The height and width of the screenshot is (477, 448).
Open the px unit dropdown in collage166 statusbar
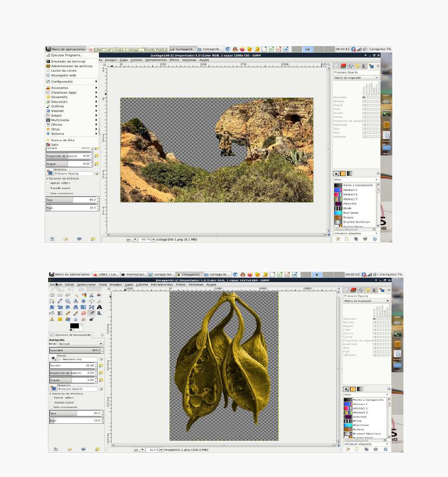135,240
